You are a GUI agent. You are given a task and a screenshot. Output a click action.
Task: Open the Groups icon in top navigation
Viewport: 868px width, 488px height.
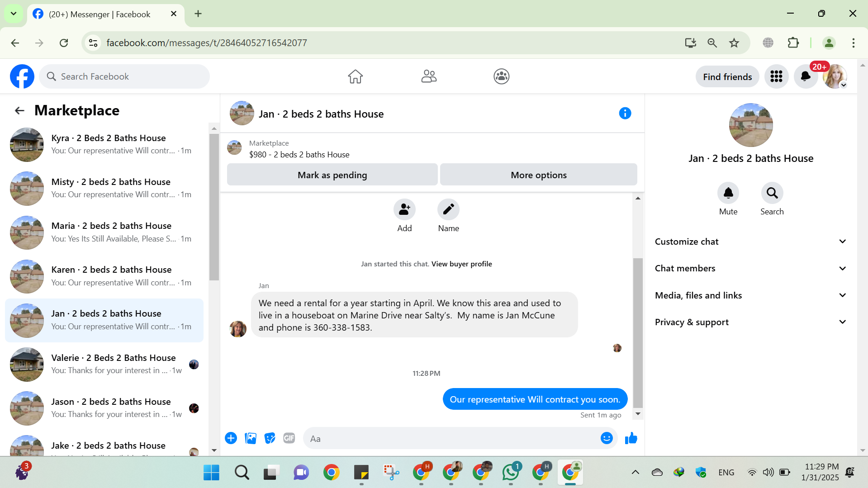502,76
